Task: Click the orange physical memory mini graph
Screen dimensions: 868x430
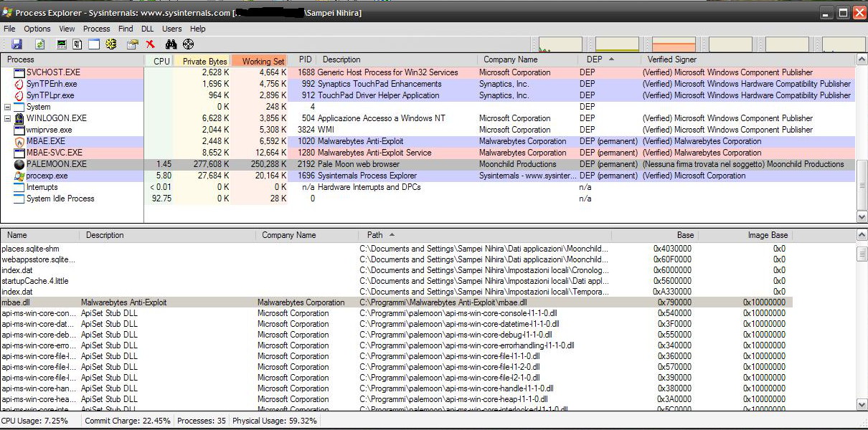Action: pyautogui.click(x=674, y=44)
